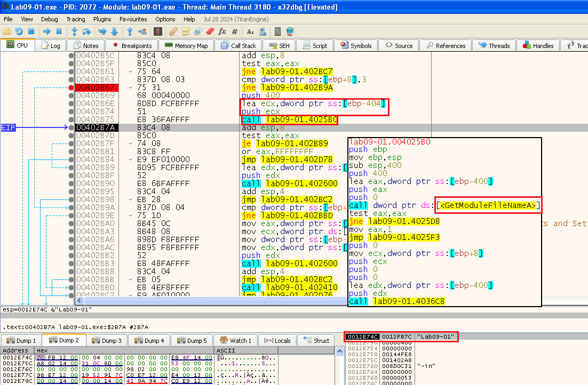
Task: Click the Open file toolbar icon
Action: click(x=7, y=31)
